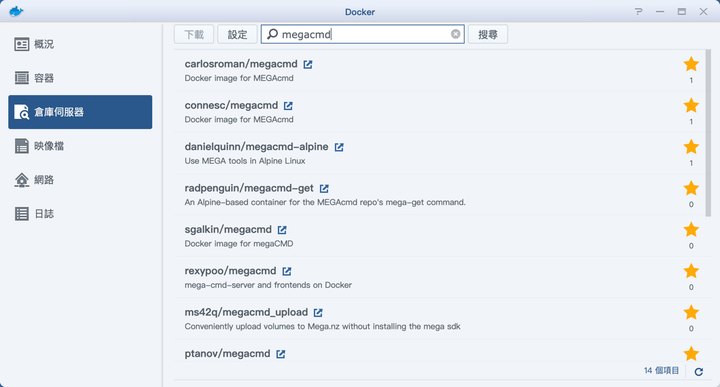This screenshot has width=720, height=387.
Task: Select 倉庫伺服器 registry section
Action: [80, 112]
